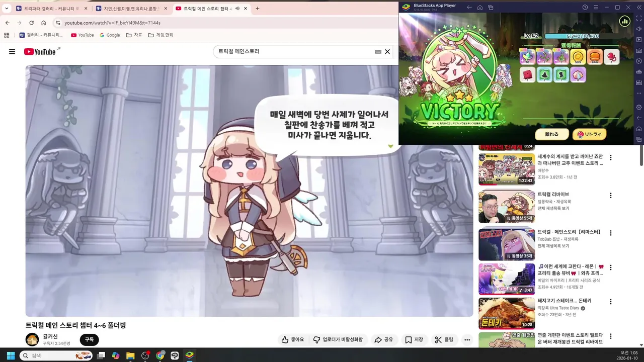Click the orange macaron reward icon
This screenshot has width=644, height=362.
[595, 57]
